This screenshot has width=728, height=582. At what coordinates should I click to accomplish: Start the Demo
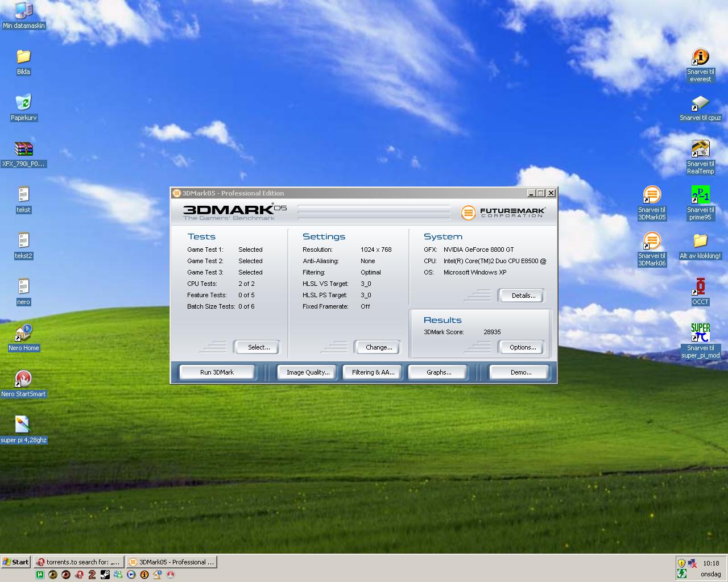coord(520,372)
